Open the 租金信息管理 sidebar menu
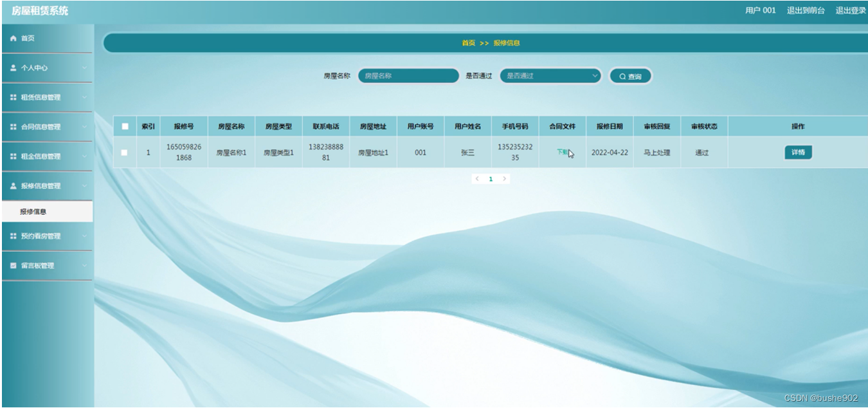This screenshot has height=408, width=868. [47, 156]
